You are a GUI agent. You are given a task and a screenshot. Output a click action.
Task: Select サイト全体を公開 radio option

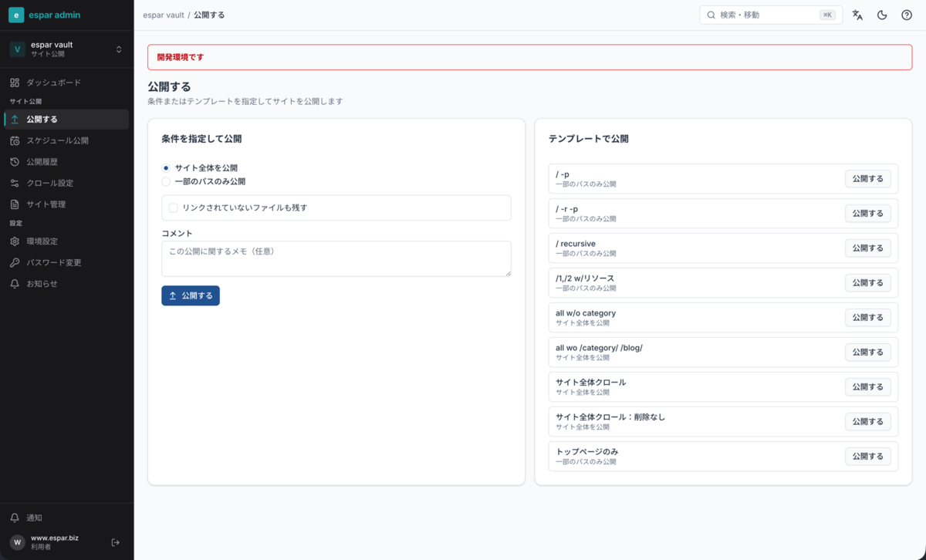point(166,168)
